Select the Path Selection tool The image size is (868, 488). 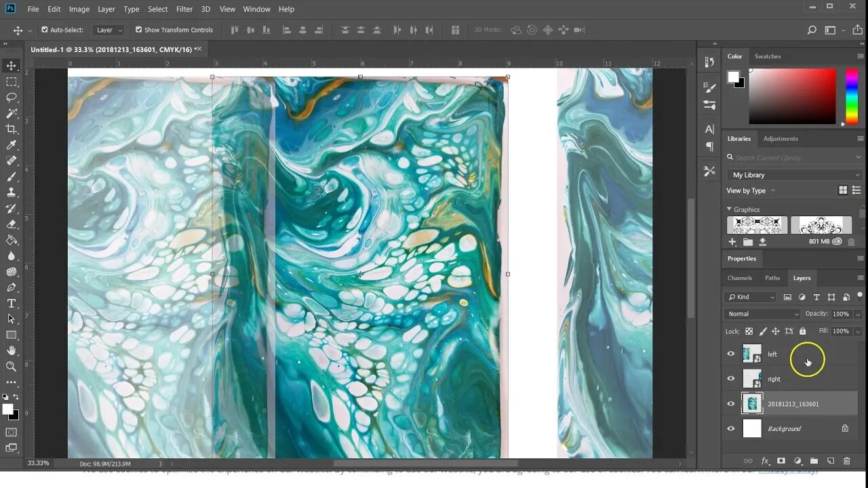tap(12, 319)
